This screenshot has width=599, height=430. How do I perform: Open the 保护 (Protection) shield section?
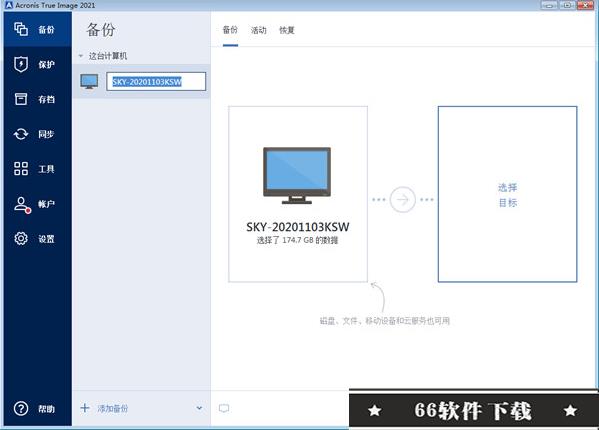(37, 64)
